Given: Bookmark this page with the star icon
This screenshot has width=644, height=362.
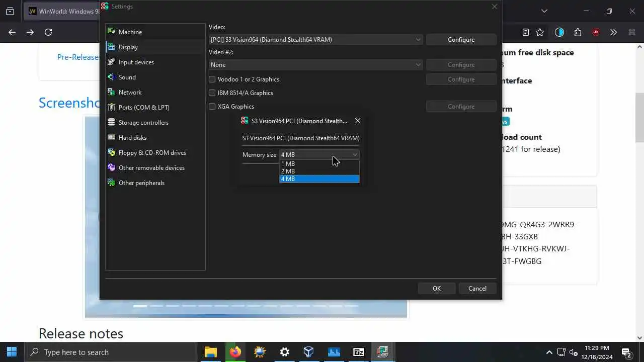Looking at the screenshot, I should [x=540, y=32].
